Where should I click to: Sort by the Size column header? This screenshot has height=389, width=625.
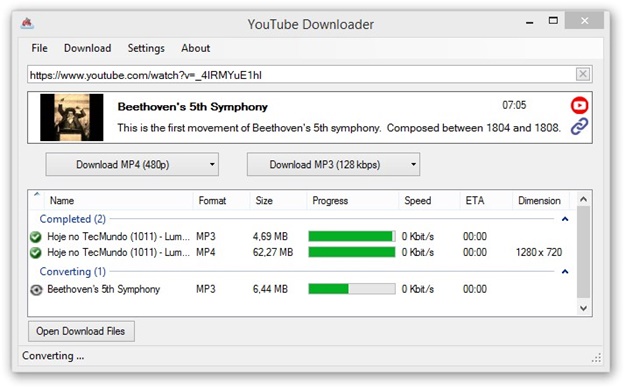pos(279,200)
